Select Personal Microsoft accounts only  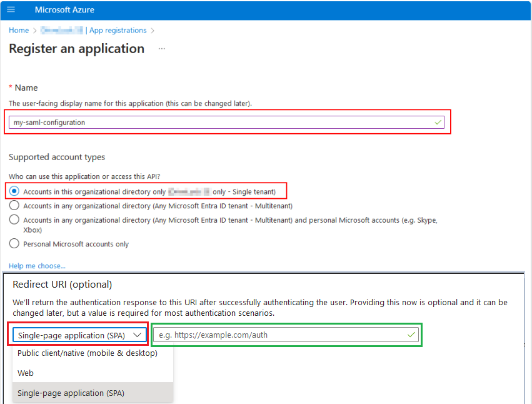[x=14, y=244]
